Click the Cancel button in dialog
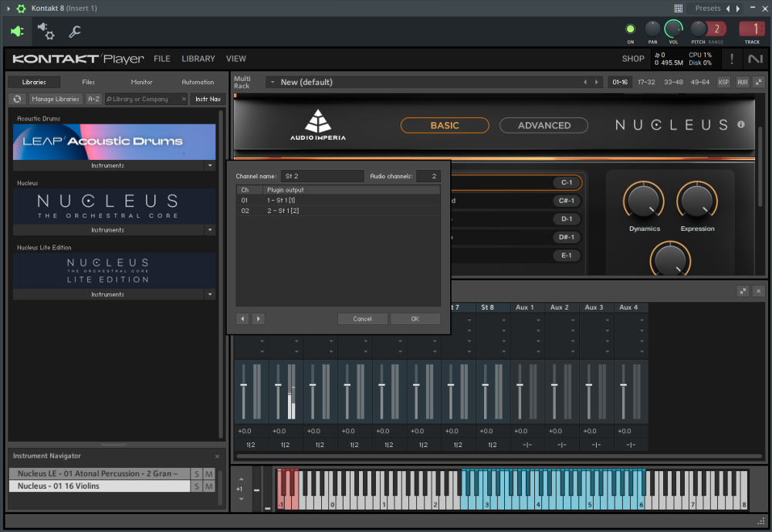The image size is (772, 532). point(362,319)
